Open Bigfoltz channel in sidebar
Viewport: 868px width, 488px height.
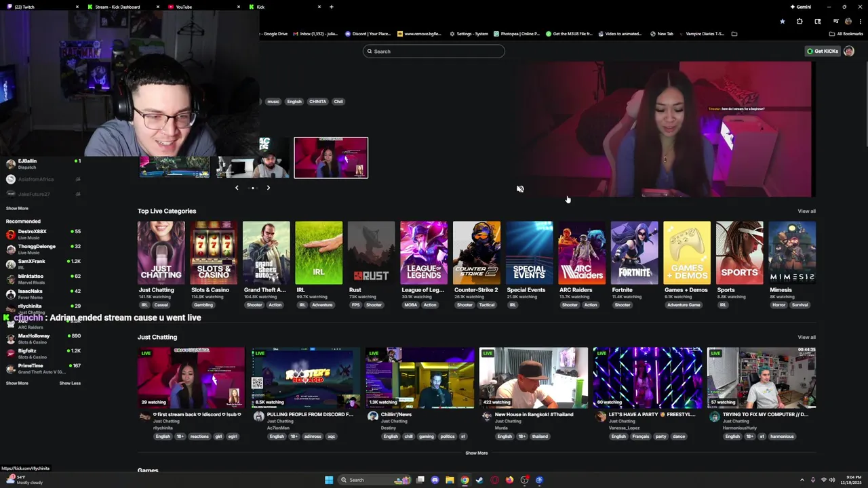coord(43,353)
